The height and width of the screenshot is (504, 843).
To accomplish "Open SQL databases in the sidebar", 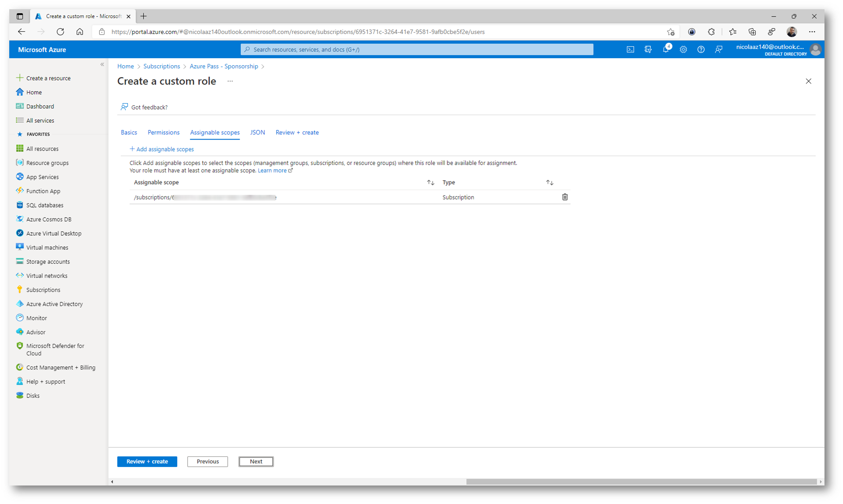I will pos(40,205).
